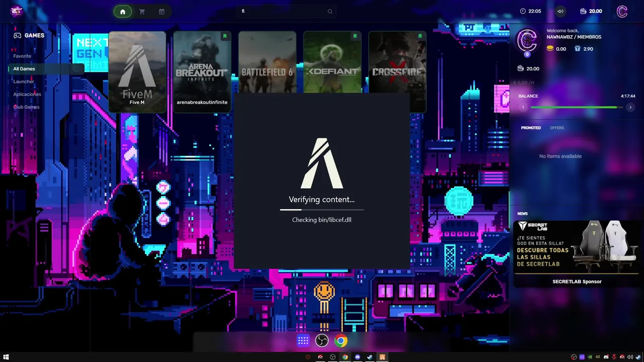The height and width of the screenshot is (362, 644).
Task: Click the 'Welcome back, NAWNAWBZ / MIEMBROS' text
Action: point(574,34)
